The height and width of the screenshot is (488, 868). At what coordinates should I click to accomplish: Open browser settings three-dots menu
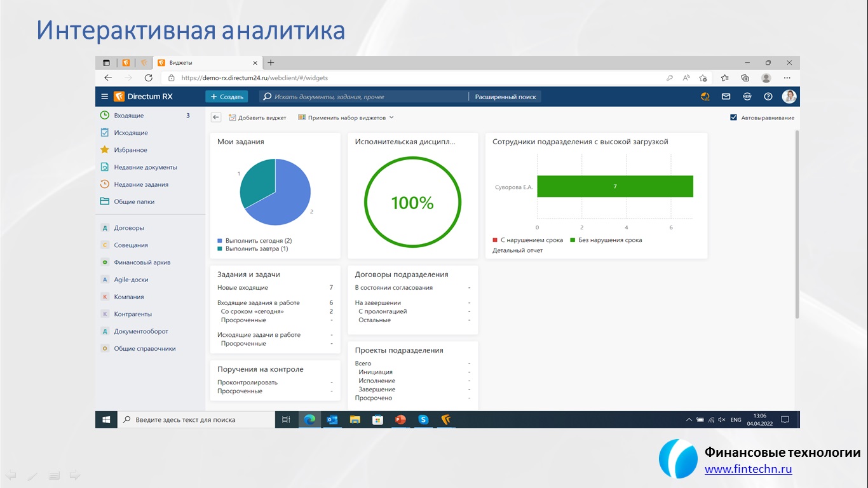point(788,78)
